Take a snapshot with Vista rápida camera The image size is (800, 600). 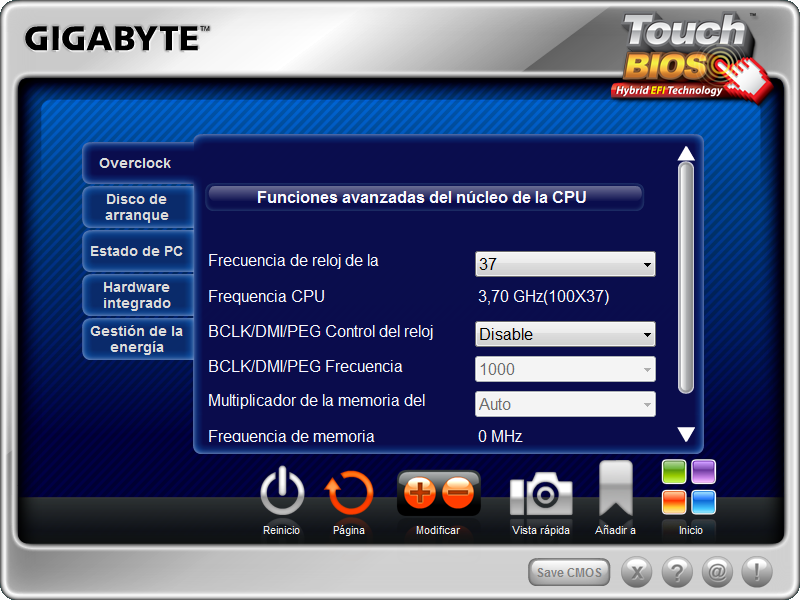(541, 494)
